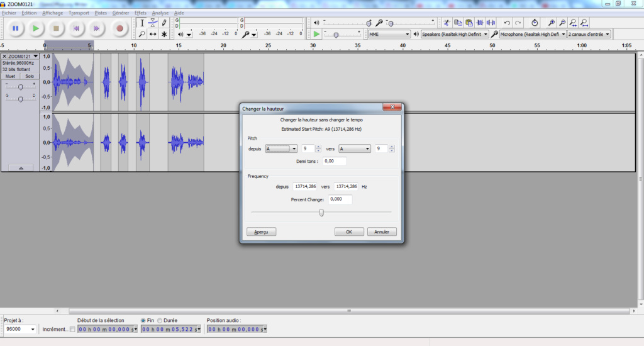Click the Zoom Out icon
The height and width of the screenshot is (346, 644).
562,23
